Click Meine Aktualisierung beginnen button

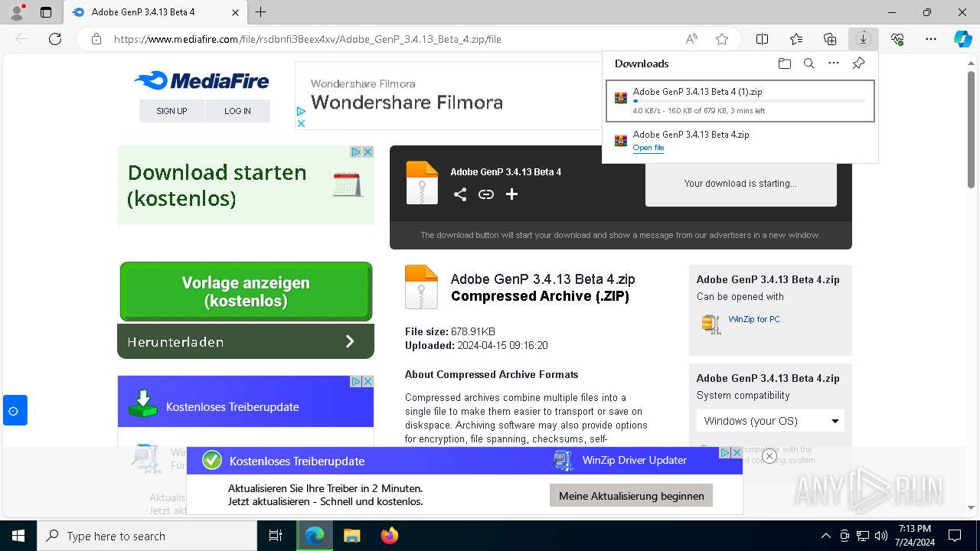631,496
